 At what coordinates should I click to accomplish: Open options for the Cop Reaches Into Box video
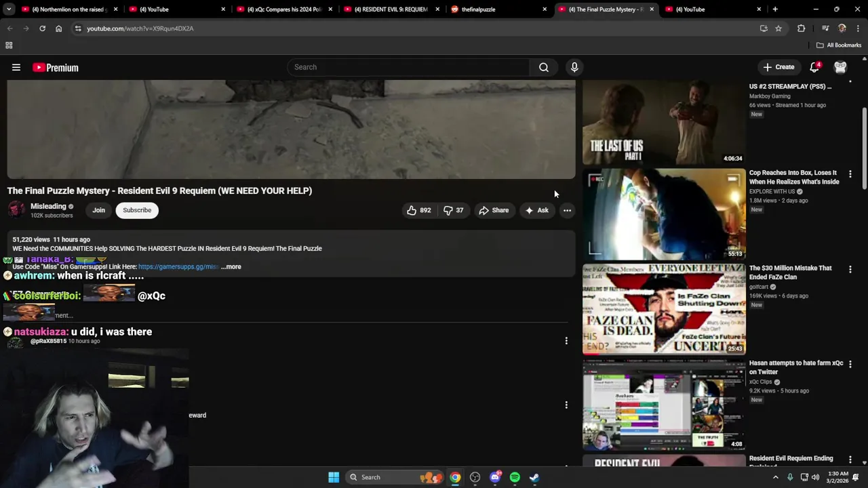(850, 174)
